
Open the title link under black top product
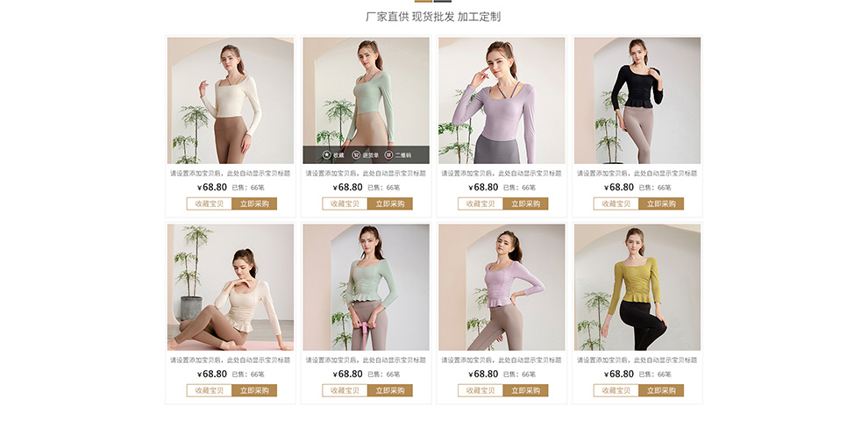(637, 174)
